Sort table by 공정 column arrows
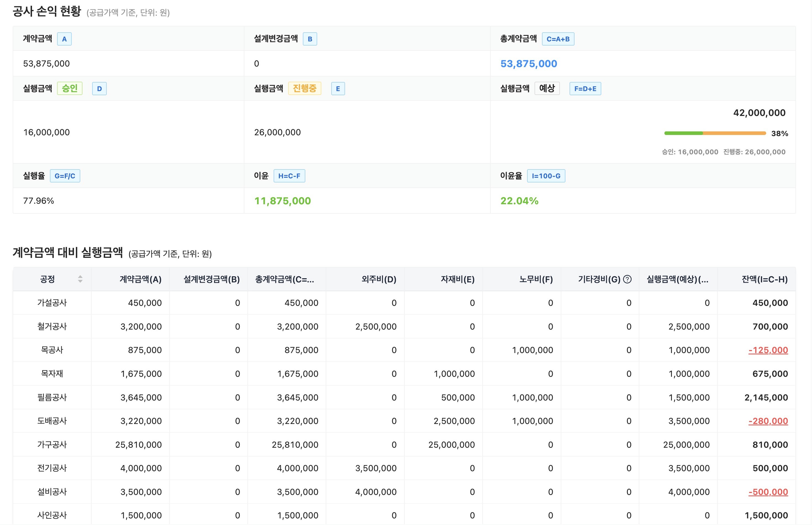Image resolution: width=812 pixels, height=525 pixels. tap(80, 279)
